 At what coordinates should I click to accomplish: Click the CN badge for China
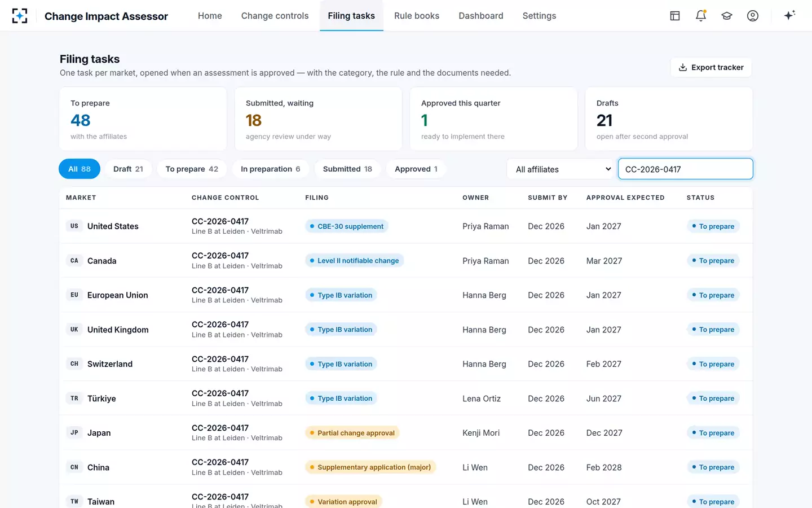click(74, 467)
